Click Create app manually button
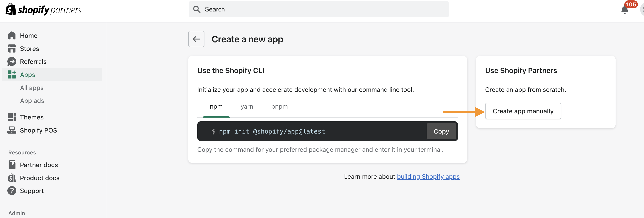644x218 pixels. point(523,111)
